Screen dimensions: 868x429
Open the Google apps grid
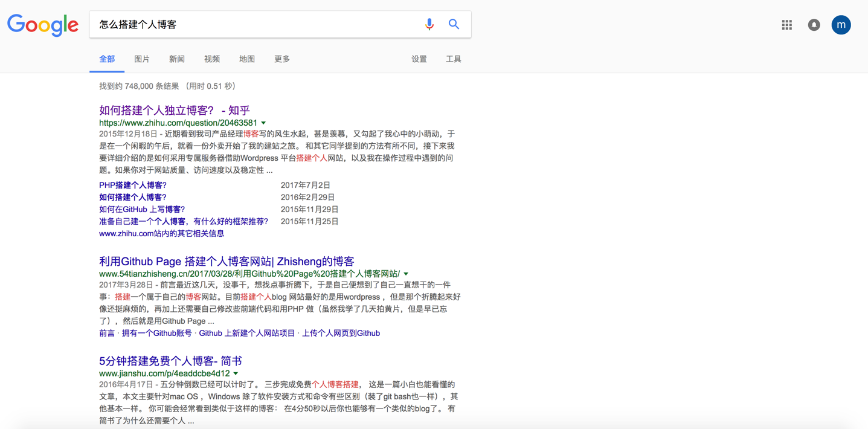[x=786, y=25]
